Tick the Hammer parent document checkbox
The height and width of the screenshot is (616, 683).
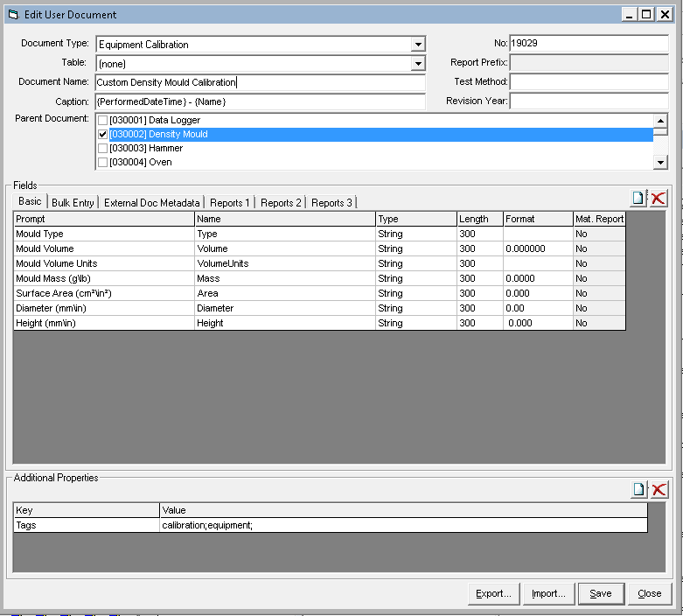tap(103, 149)
